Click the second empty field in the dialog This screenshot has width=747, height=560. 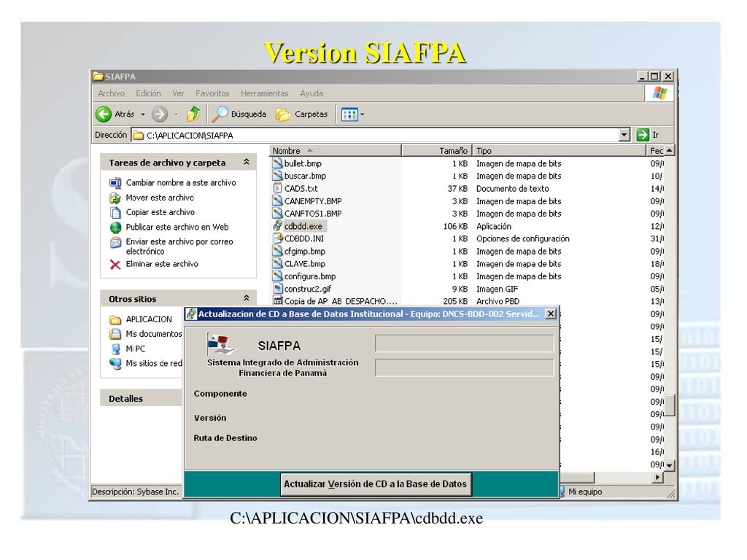coord(465,367)
